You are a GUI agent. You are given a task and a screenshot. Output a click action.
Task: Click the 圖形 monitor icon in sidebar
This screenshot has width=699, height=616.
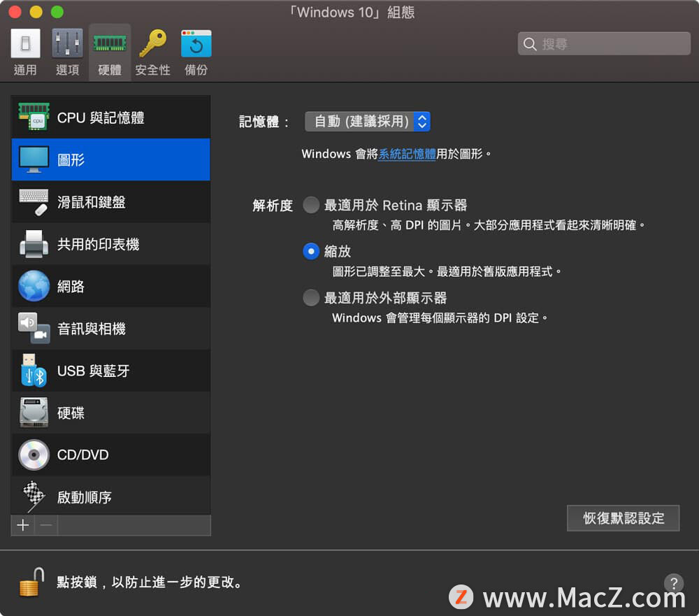[34, 159]
